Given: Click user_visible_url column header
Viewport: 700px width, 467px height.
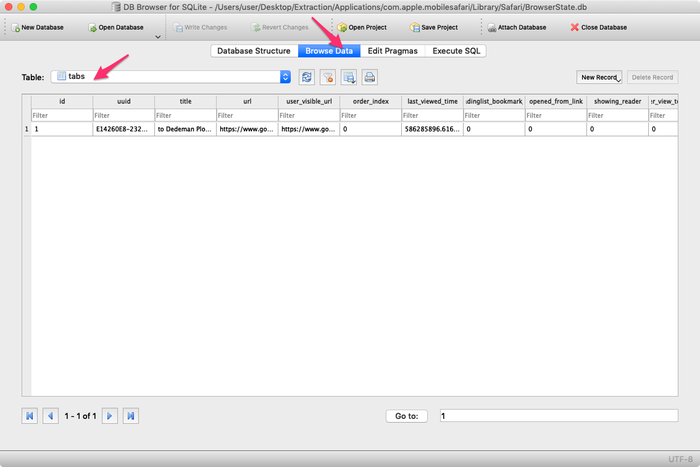Looking at the screenshot, I should [309, 101].
